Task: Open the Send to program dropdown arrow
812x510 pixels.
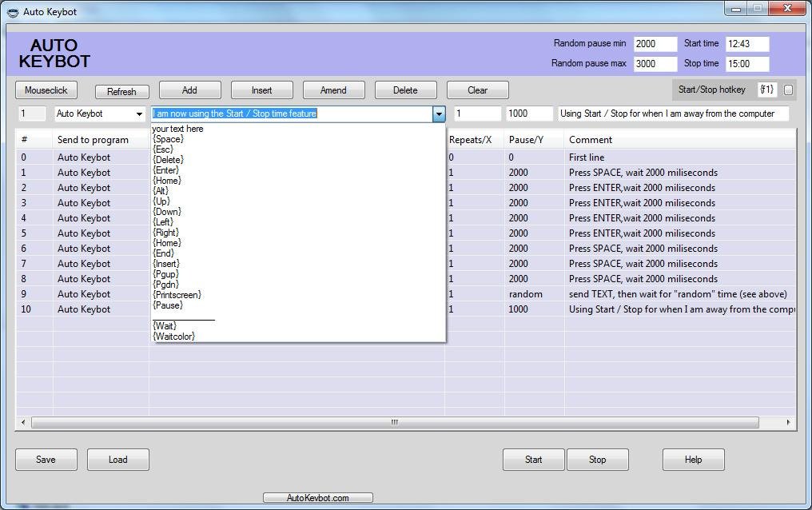Action: [139, 114]
